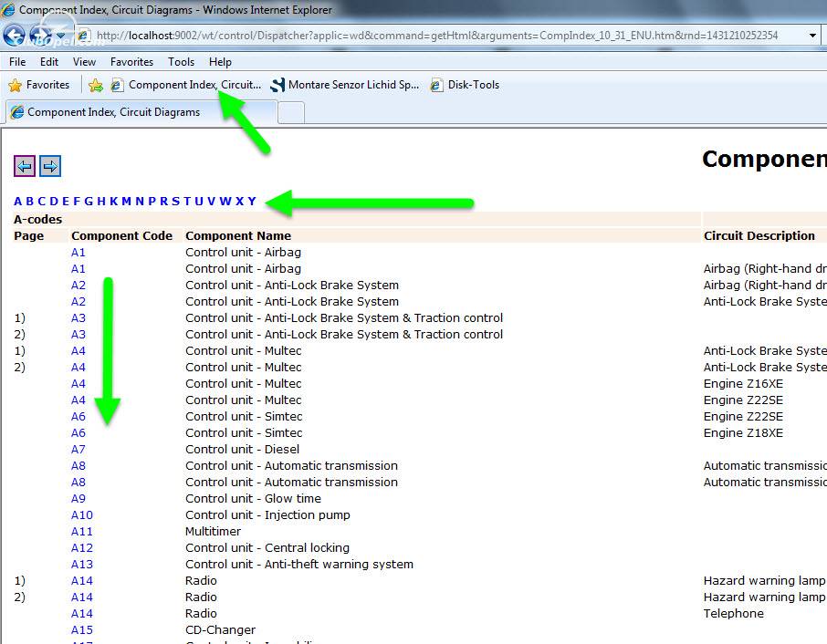Viewport: 827px width, 644px height.
Task: Select the Component Index, Circuit Diagrams tab
Action: click(141, 112)
